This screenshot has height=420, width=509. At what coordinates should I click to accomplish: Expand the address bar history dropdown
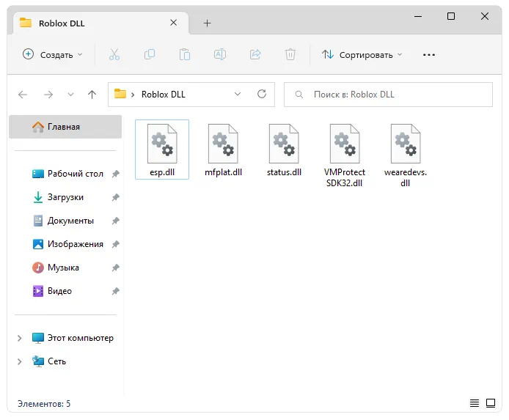(x=238, y=94)
